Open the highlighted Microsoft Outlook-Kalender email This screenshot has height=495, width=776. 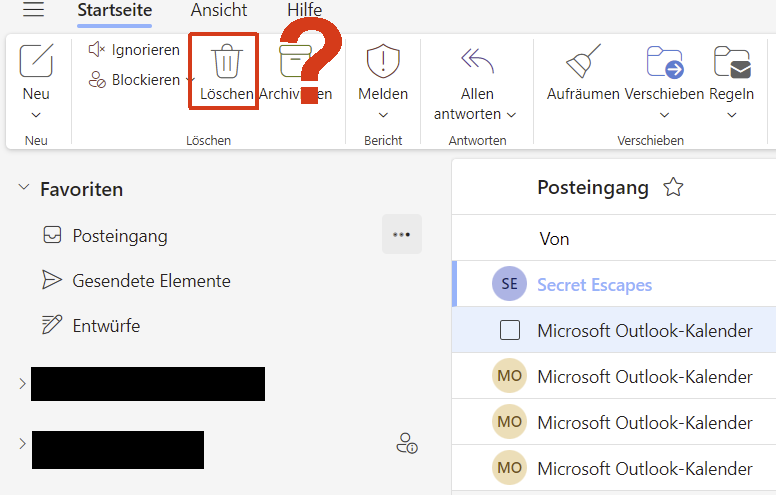pos(614,330)
